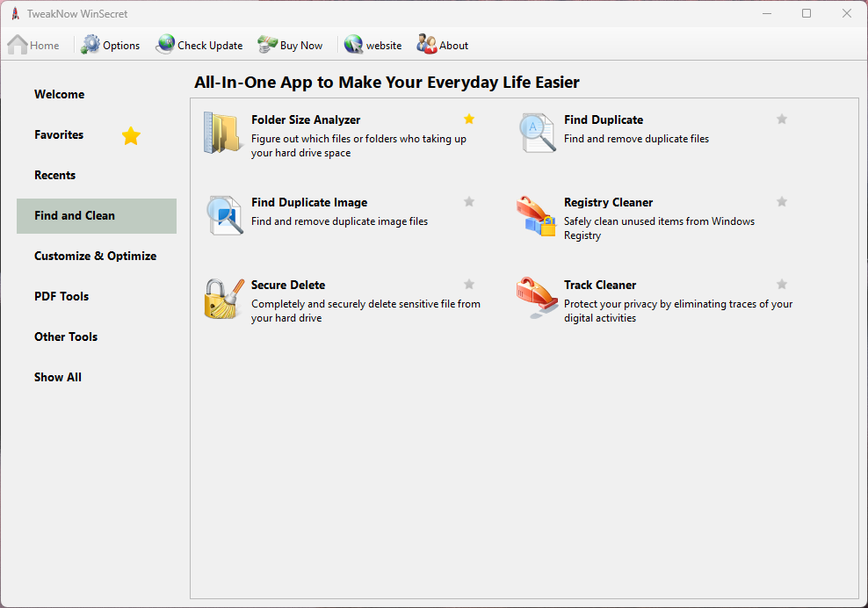Open the PDF Tools category
Screen dimensions: 868x608
click(x=61, y=296)
